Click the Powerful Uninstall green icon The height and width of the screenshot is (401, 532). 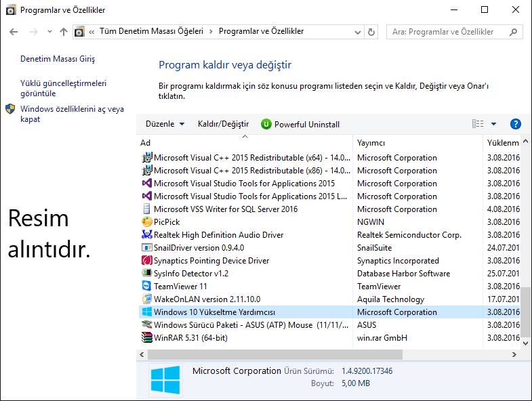(266, 125)
